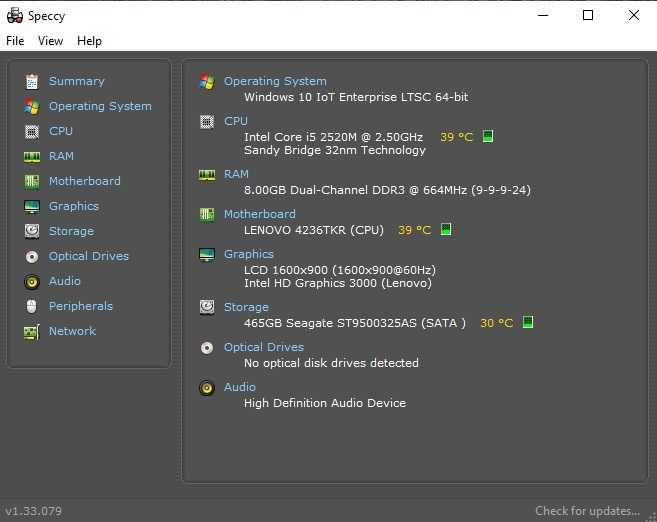Click 'Sandy Bridge 32nm Technology' text
Screen dimensions: 657x522
click(335, 150)
